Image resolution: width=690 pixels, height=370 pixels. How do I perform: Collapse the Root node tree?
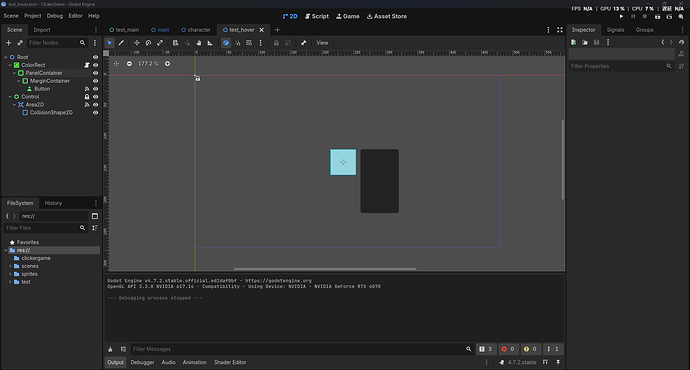6,57
